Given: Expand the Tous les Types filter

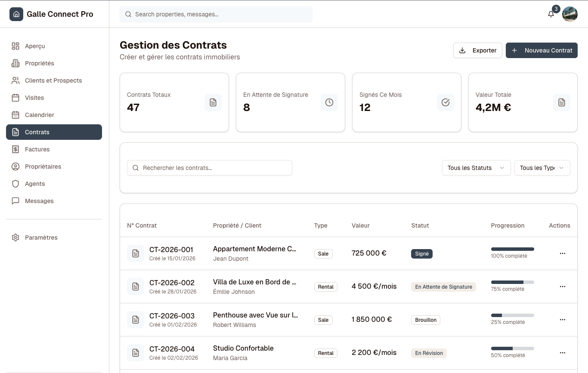Looking at the screenshot, I should (x=542, y=168).
